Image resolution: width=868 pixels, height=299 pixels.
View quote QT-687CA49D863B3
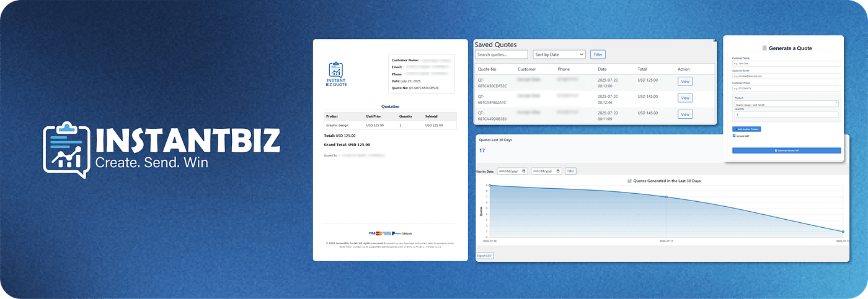point(684,114)
